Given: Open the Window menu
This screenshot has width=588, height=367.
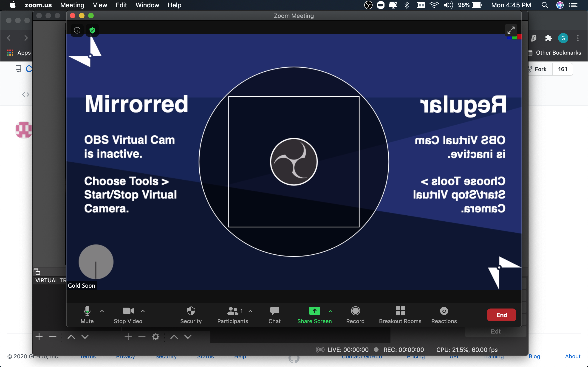Looking at the screenshot, I should coord(147,5).
